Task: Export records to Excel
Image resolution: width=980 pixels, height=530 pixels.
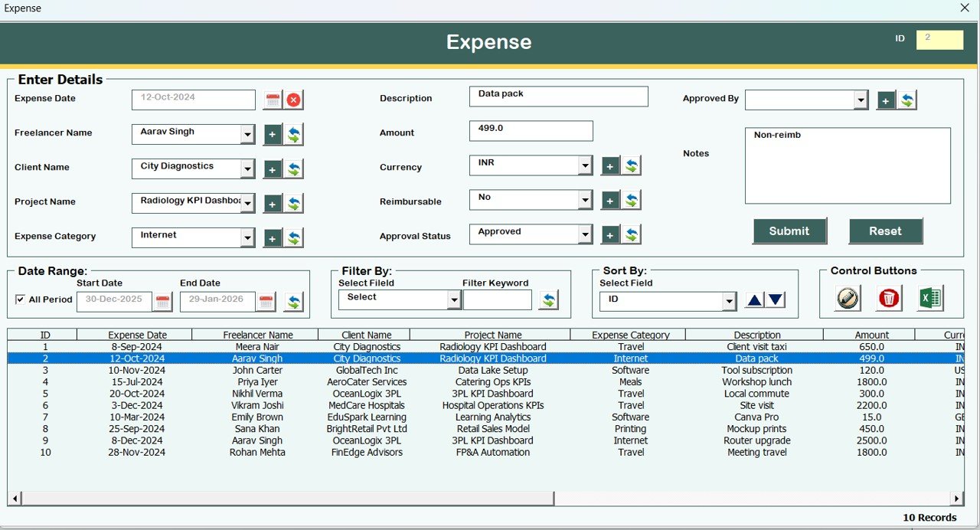Action: (929, 299)
